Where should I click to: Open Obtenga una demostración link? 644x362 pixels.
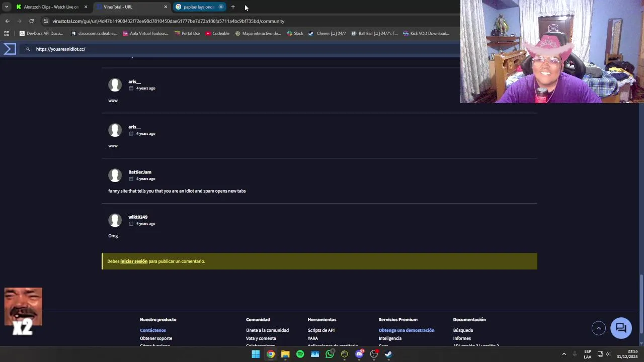(407, 330)
